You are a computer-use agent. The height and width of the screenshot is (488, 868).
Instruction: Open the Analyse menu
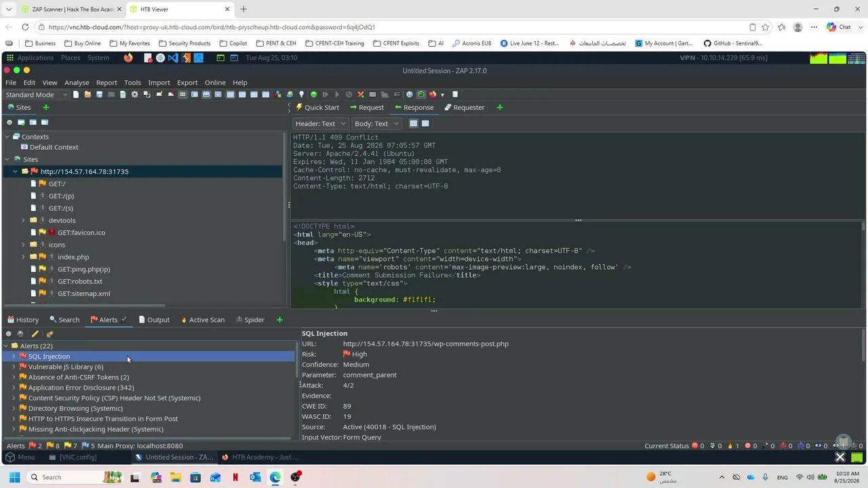[77, 83]
